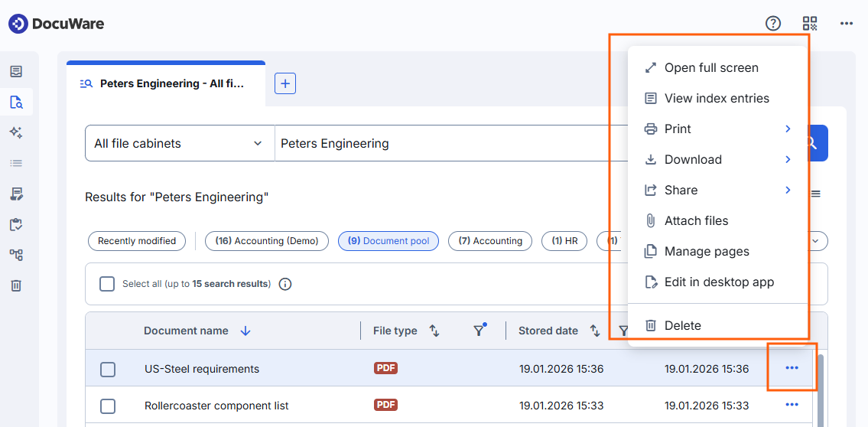Filter by (7) Accounting chip
Image resolution: width=868 pixels, height=427 pixels.
coord(490,241)
